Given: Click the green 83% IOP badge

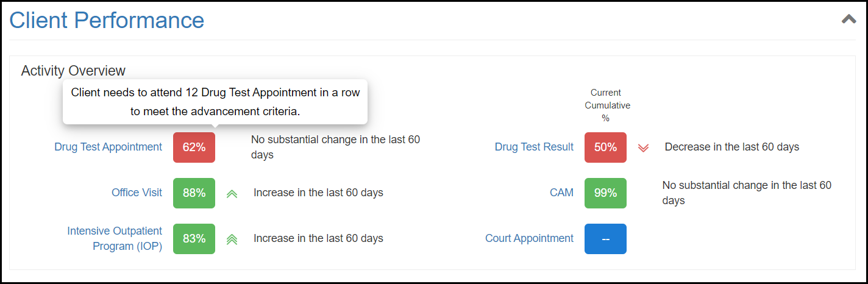Looking at the screenshot, I should pos(194,239).
